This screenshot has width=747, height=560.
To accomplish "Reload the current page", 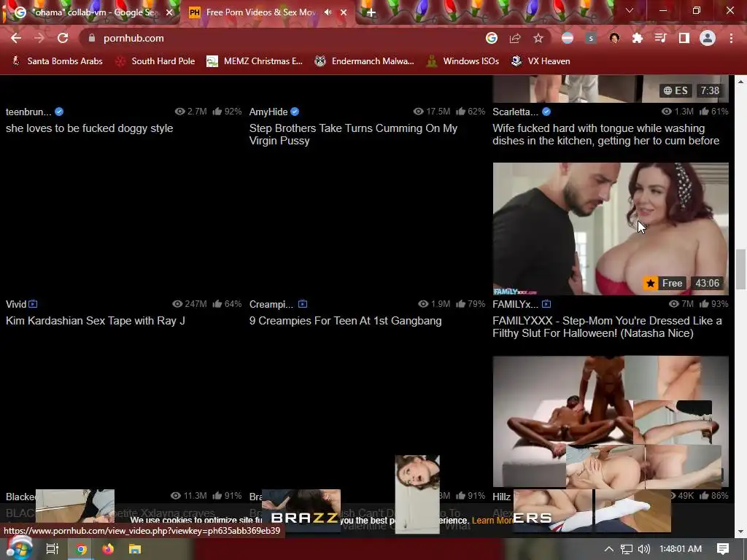I will pyautogui.click(x=63, y=38).
